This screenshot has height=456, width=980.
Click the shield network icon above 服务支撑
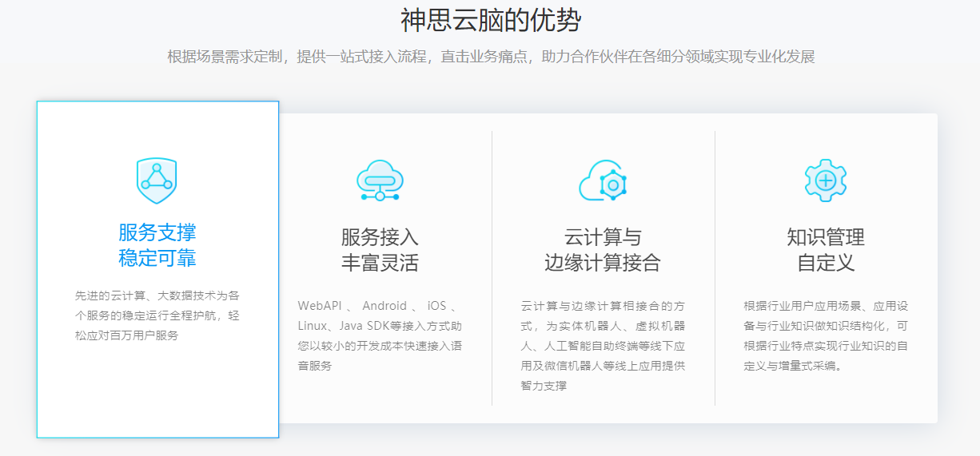(x=157, y=181)
